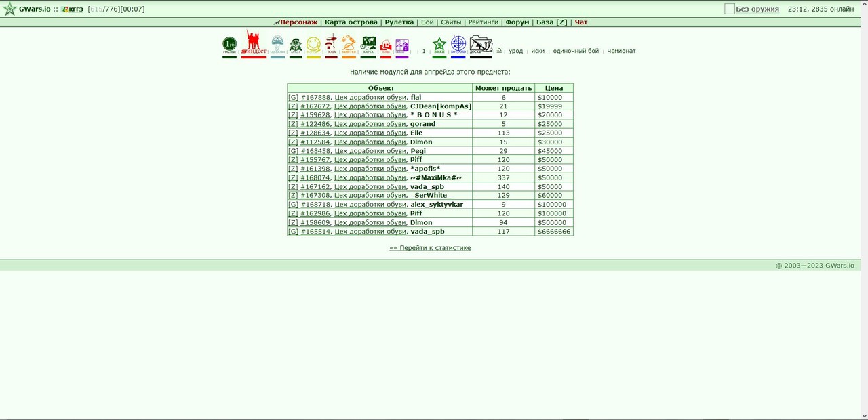Image resolution: width=868 pixels, height=420 pixels.
Task: Open the Сайты menu link
Action: click(451, 22)
